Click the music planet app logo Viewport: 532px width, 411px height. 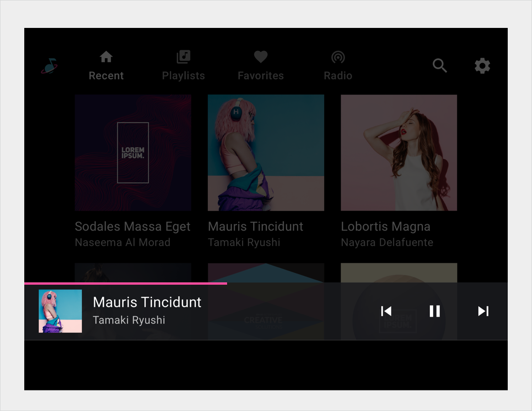(x=49, y=66)
